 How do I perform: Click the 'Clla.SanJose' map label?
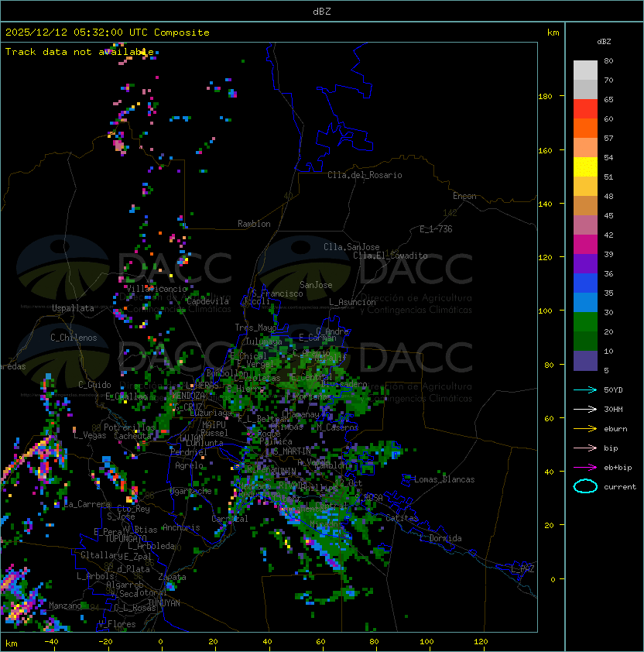[x=351, y=247]
